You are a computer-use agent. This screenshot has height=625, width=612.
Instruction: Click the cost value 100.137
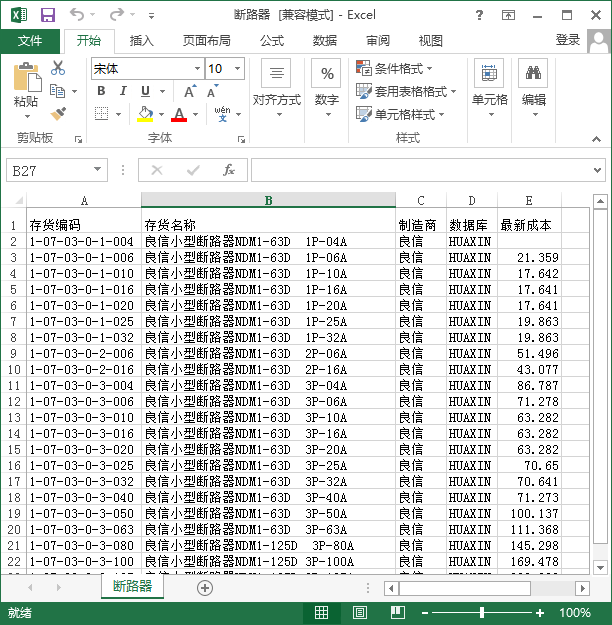(x=529, y=513)
